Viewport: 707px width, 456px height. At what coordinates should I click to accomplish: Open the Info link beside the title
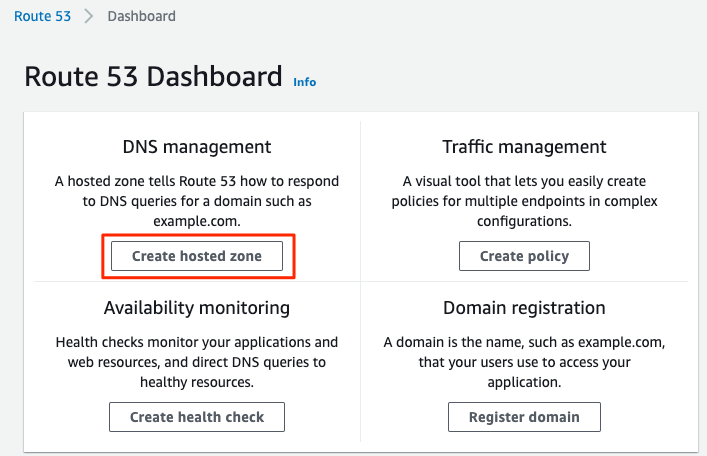coord(304,82)
